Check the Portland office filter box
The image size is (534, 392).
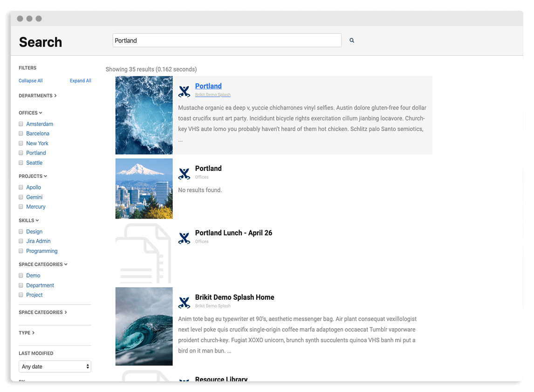pos(21,153)
